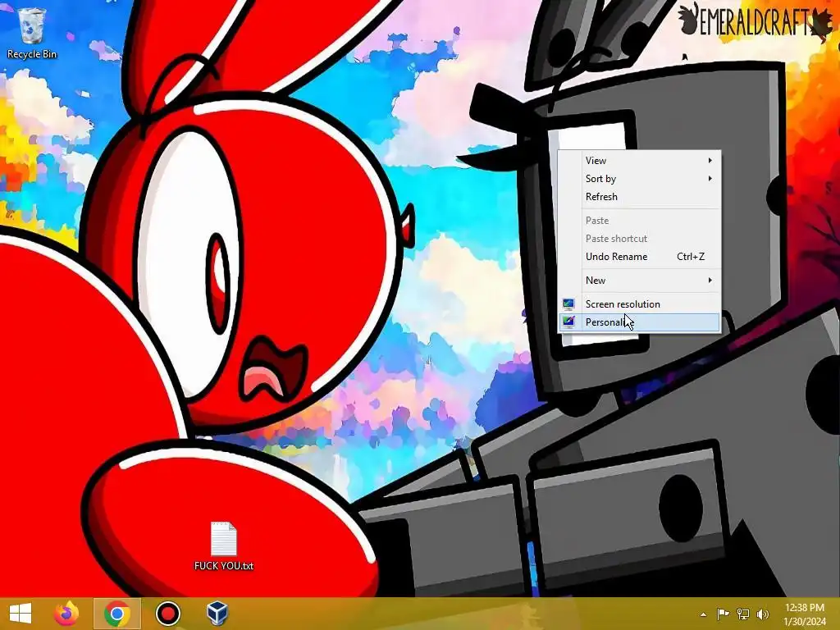This screenshot has width=840, height=630.
Task: Show hidden tray icons arrow
Action: pos(703,614)
